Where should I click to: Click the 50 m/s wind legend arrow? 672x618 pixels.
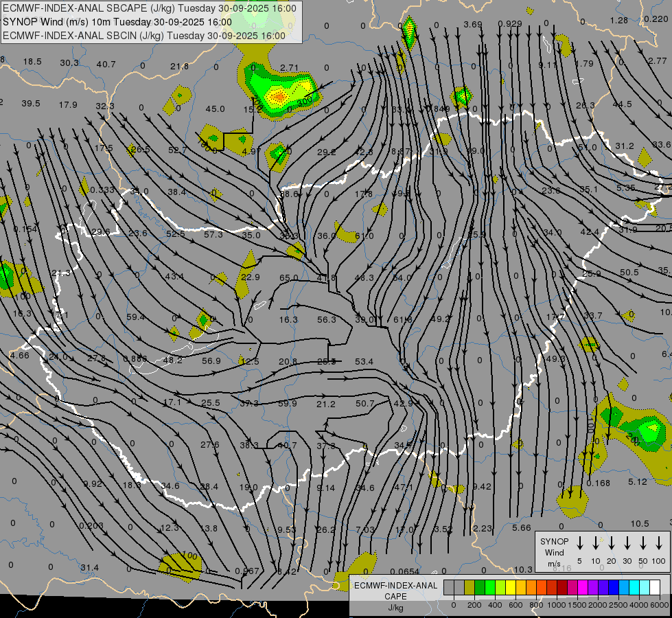(x=643, y=542)
